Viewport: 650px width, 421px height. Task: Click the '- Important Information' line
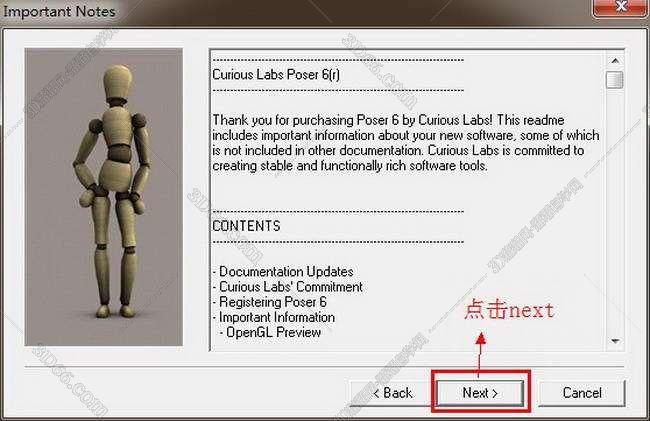tap(274, 317)
